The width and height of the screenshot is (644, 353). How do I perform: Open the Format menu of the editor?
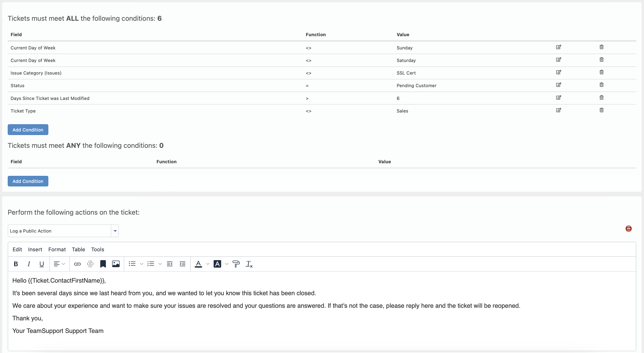tap(57, 249)
